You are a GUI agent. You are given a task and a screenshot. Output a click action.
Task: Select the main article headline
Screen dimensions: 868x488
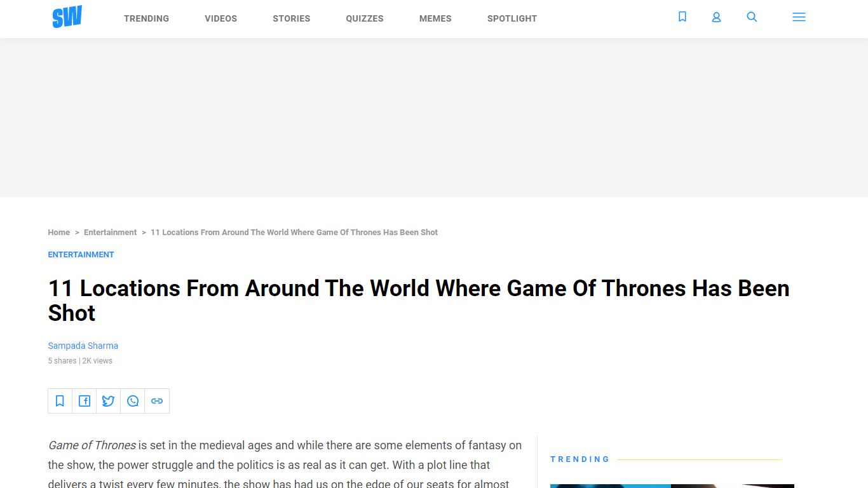coord(419,301)
